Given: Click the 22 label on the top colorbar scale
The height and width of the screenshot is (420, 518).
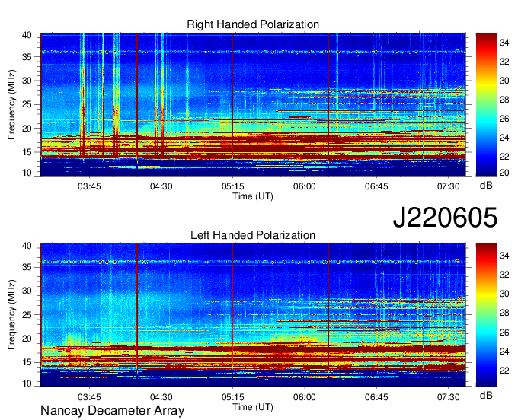Looking at the screenshot, I should [504, 157].
